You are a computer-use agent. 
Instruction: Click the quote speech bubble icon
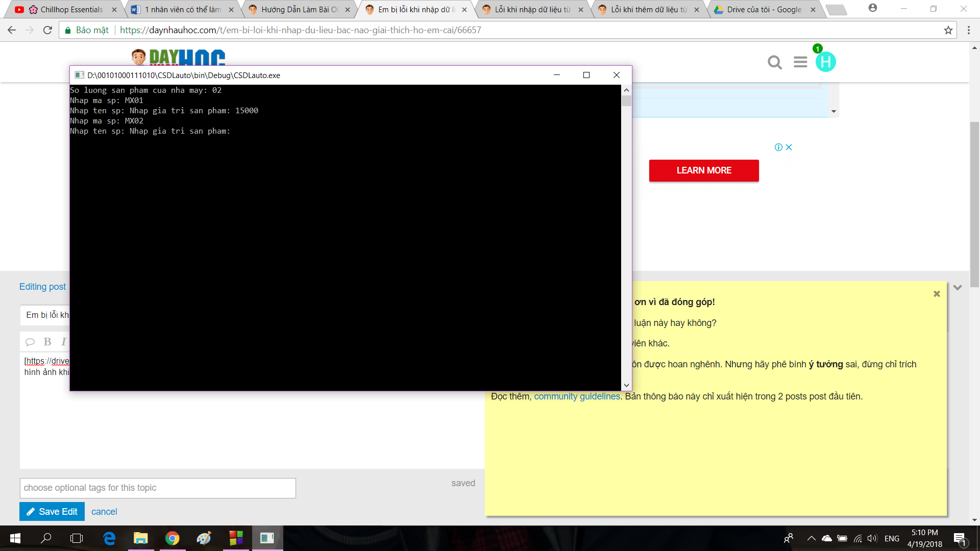(x=30, y=342)
